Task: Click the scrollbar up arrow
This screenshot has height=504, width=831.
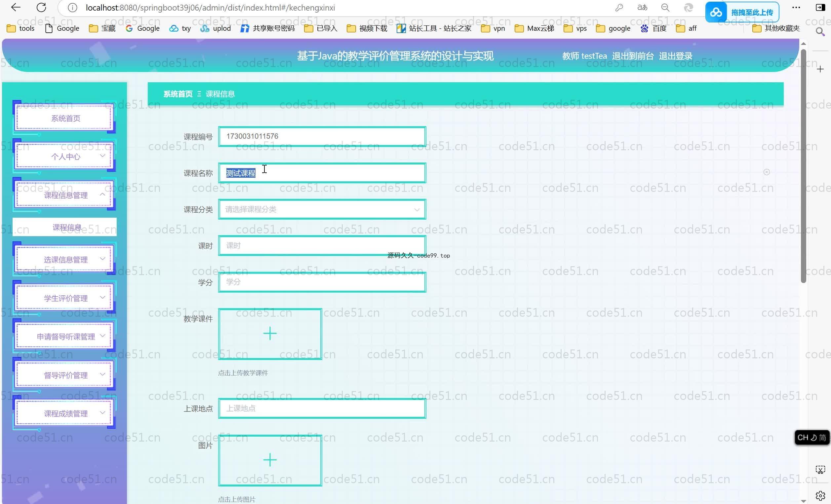Action: pyautogui.click(x=804, y=44)
